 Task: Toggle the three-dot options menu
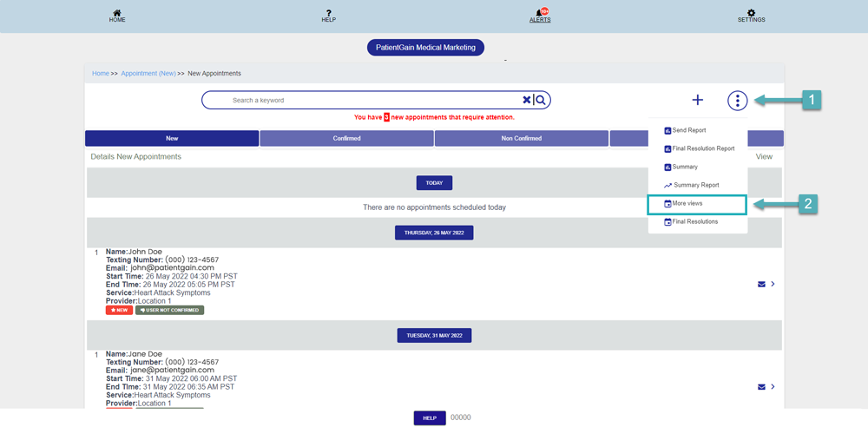coord(737,101)
